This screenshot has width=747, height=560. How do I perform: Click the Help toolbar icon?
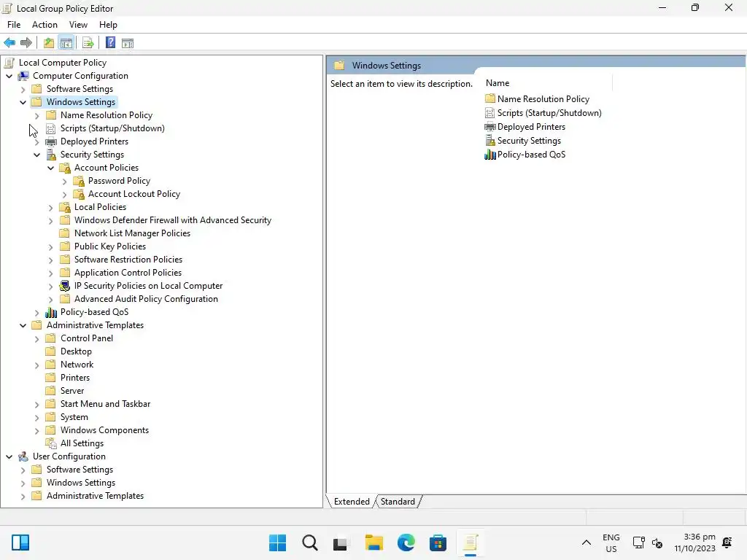tap(111, 43)
